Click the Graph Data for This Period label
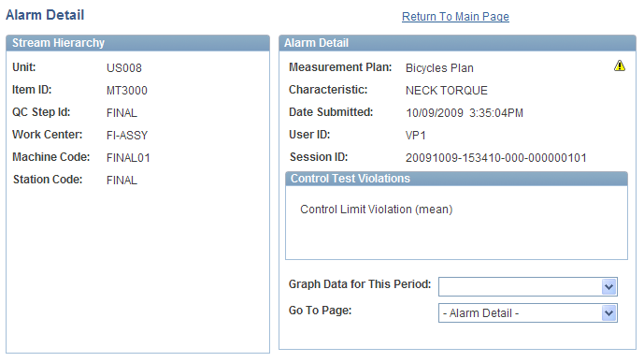The image size is (644, 362). [360, 284]
